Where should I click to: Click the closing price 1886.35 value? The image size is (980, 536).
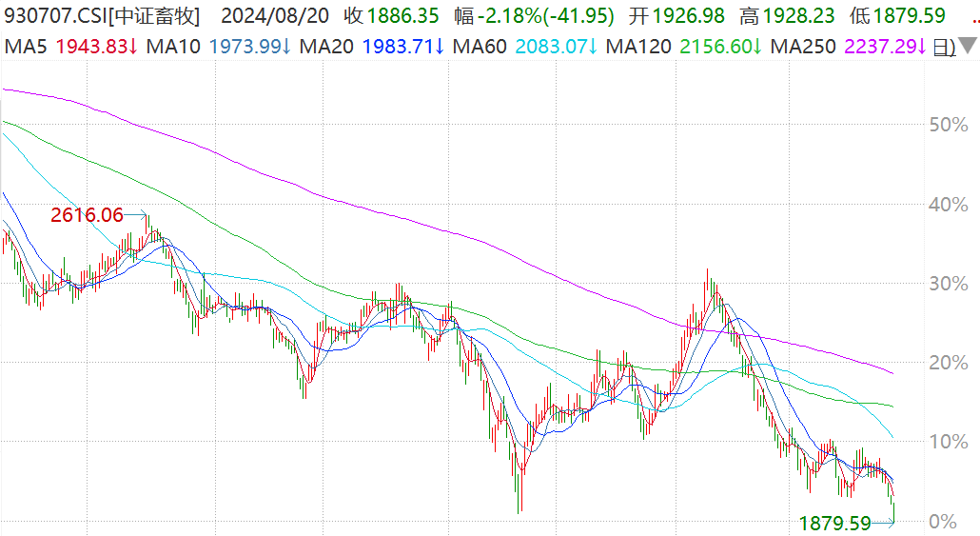point(392,16)
